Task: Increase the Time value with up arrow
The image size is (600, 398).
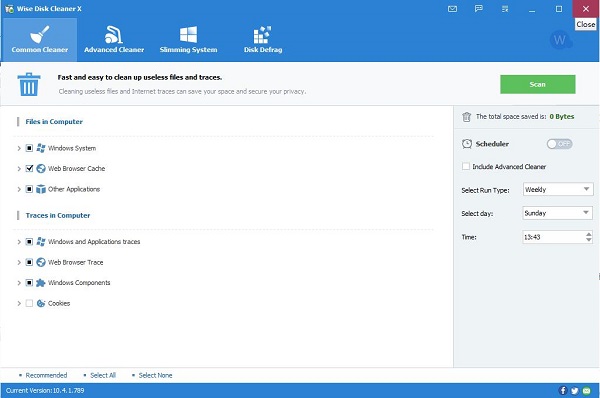Action: click(589, 234)
